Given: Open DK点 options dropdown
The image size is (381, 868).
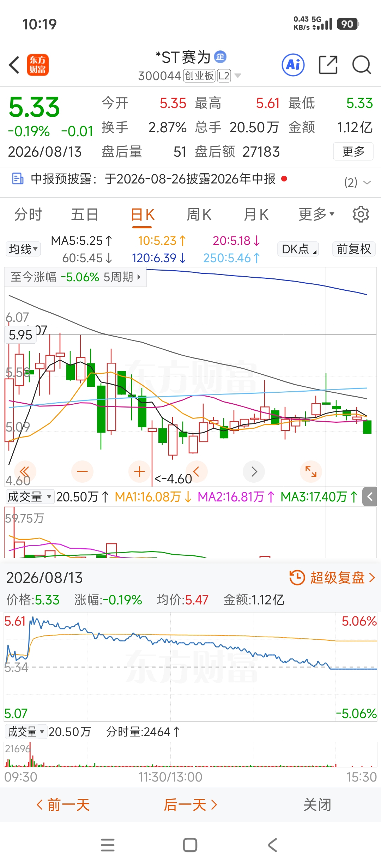Looking at the screenshot, I should tap(298, 249).
